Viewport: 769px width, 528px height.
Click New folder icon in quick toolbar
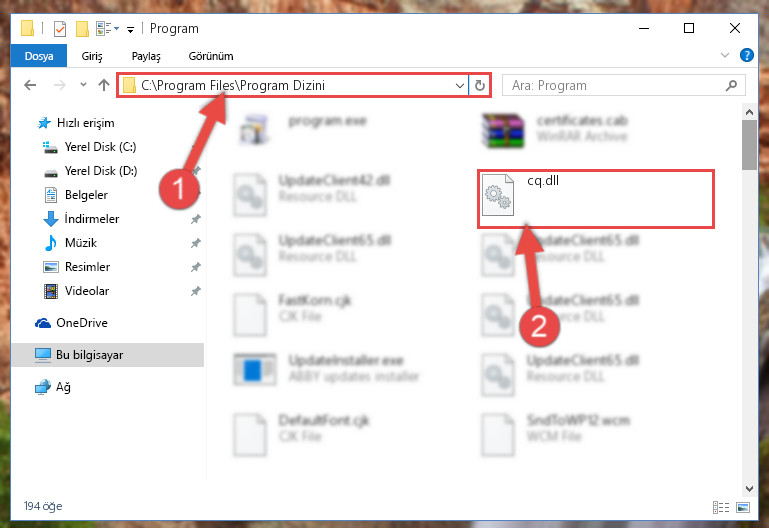[x=82, y=29]
